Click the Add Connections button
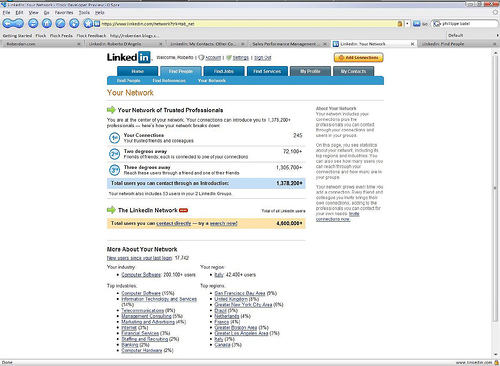 pos(359,58)
